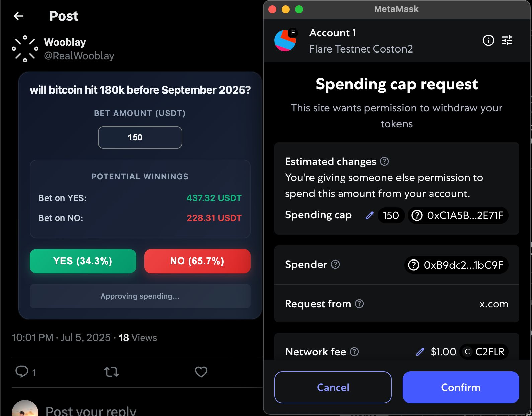Click the 18 Views count
Image resolution: width=532 pixels, height=416 pixels.
[138, 338]
